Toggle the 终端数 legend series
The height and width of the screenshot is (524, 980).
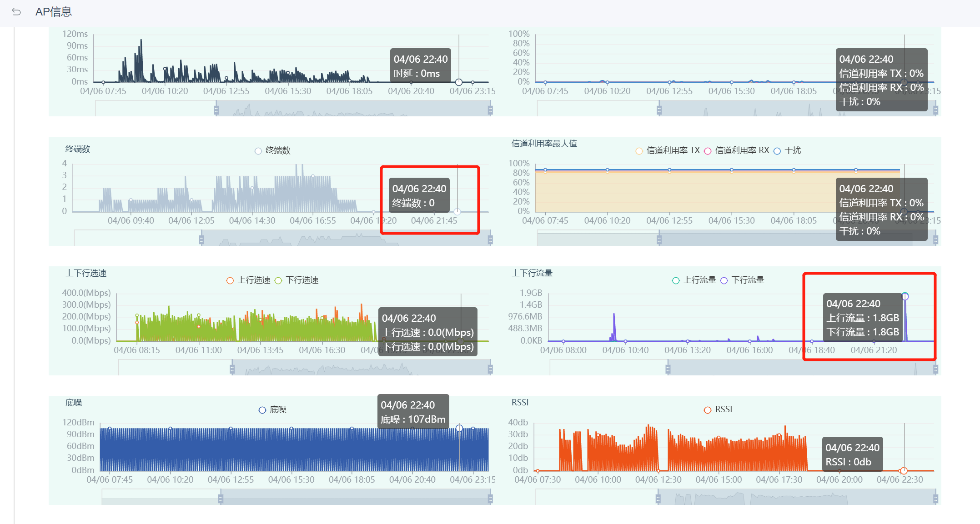(x=272, y=150)
